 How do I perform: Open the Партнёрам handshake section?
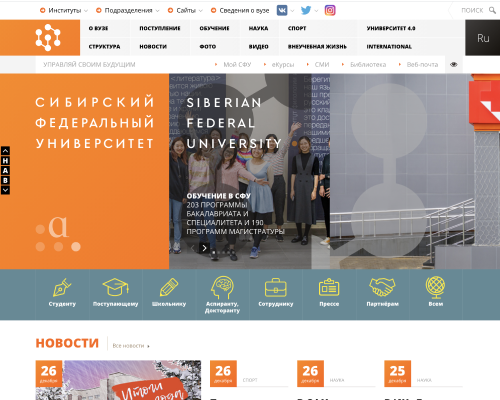pos(382,293)
